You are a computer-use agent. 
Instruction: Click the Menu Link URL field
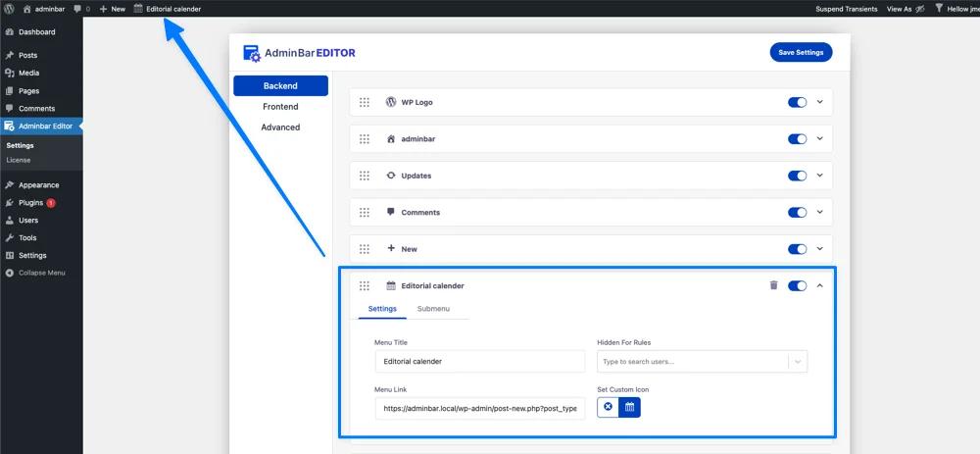click(480, 408)
